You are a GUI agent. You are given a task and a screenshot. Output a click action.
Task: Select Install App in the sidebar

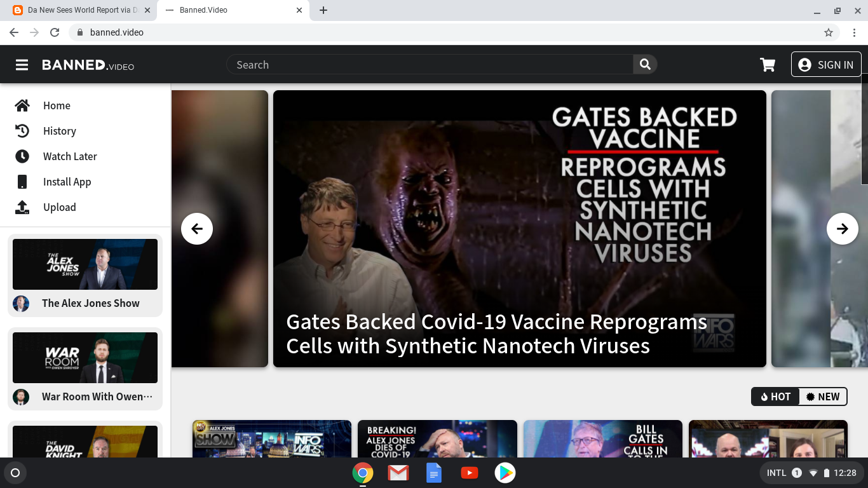pos(85,182)
